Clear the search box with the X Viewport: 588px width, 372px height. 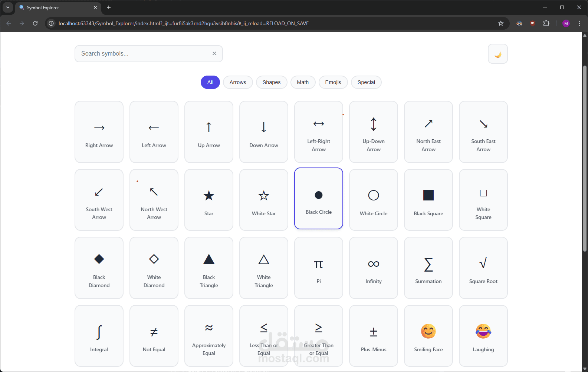(214, 53)
